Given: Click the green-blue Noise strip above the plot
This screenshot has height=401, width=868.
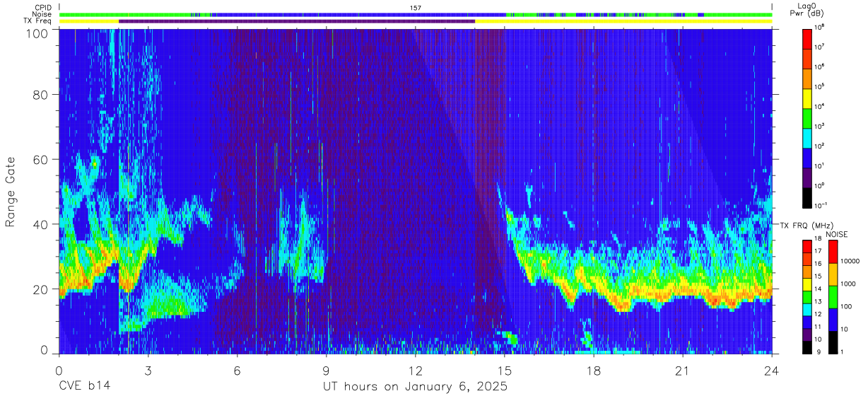Looking at the screenshot, I should pyautogui.click(x=416, y=14).
